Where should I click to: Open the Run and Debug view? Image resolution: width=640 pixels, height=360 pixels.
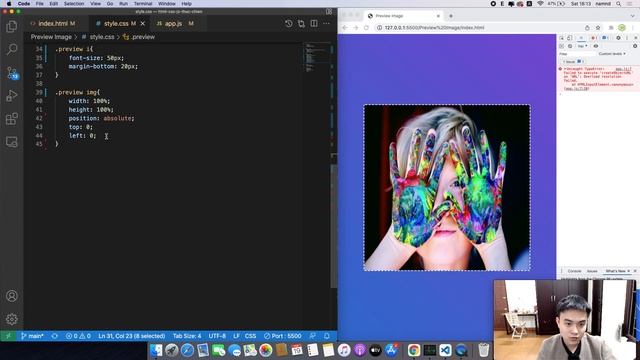(12, 96)
